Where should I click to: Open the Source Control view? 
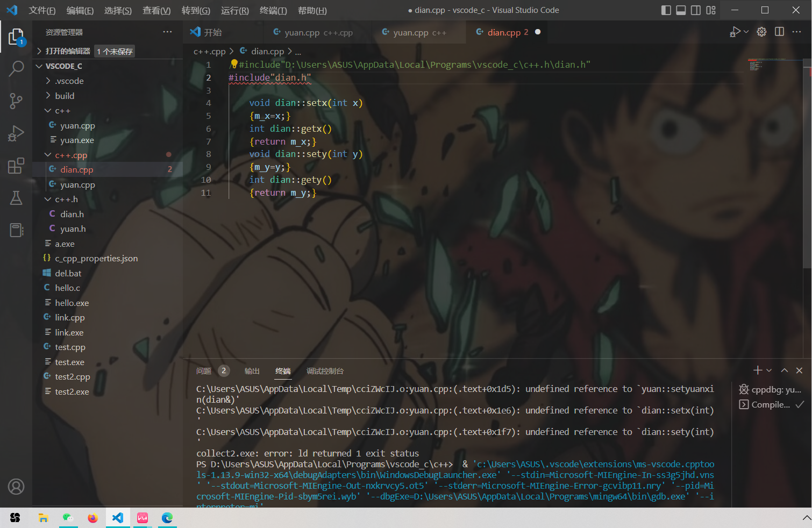[x=16, y=101]
